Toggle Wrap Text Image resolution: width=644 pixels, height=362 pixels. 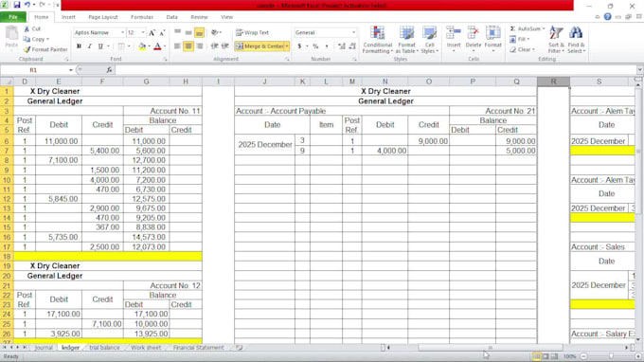pos(253,32)
